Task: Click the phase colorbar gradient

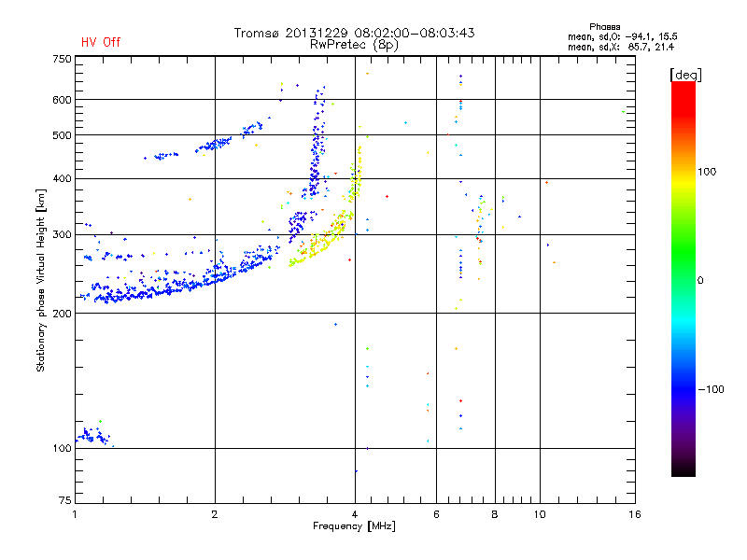Action: pos(684,278)
